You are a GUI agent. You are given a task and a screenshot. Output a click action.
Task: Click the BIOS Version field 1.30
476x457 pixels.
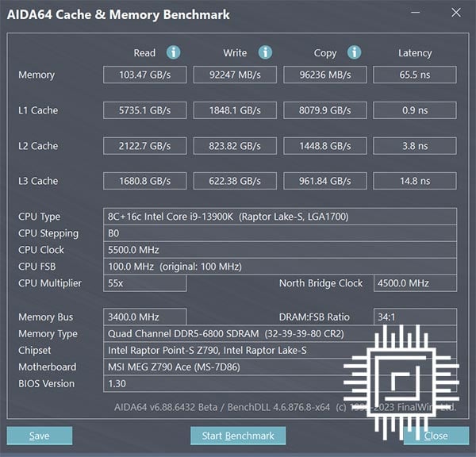coord(280,384)
